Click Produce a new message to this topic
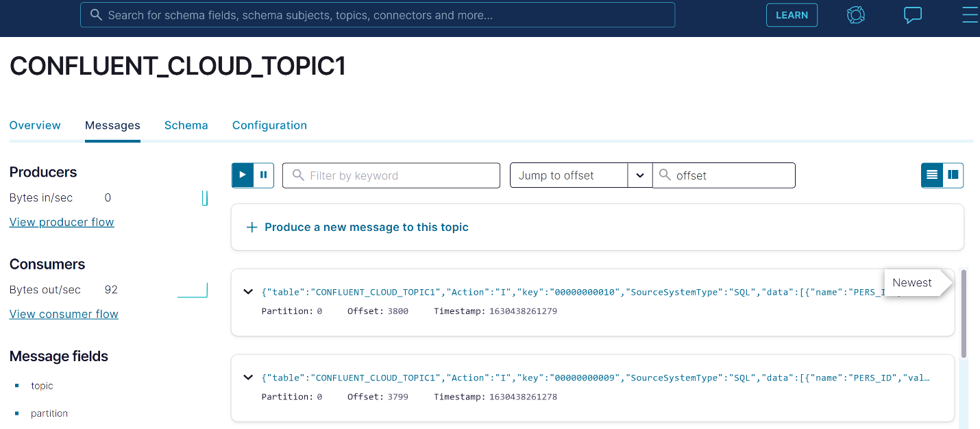 [x=367, y=227]
